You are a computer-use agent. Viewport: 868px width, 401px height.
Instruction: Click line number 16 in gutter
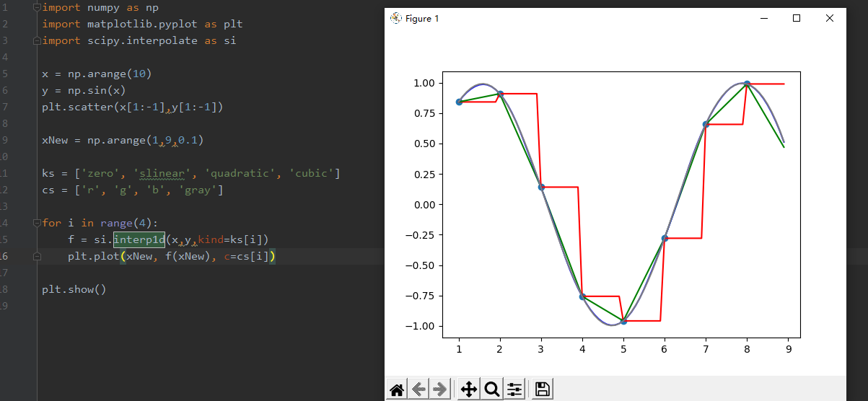(4, 256)
